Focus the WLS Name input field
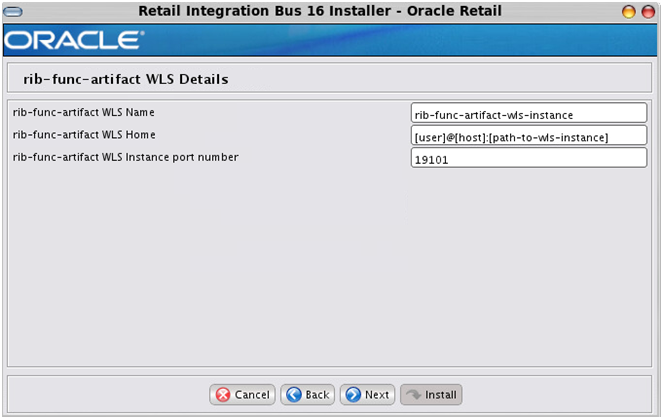Screen dimensions: 663x419 coord(529,113)
